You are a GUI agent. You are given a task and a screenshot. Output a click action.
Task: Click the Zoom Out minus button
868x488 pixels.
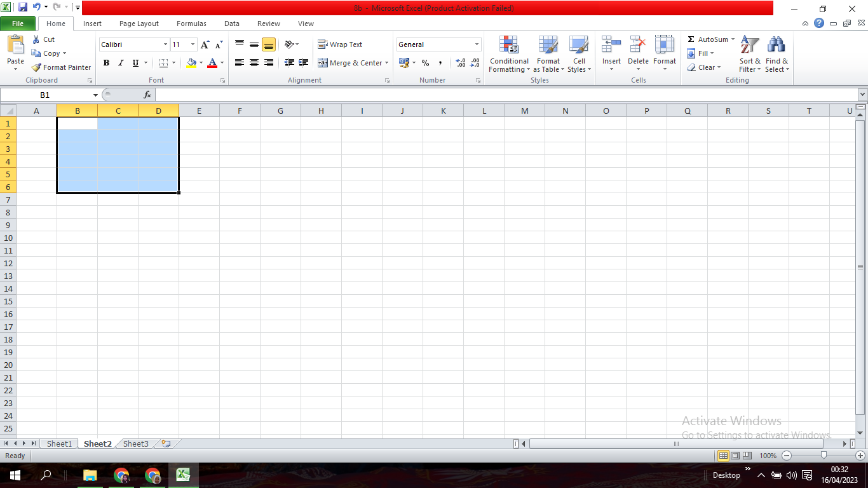click(x=787, y=456)
